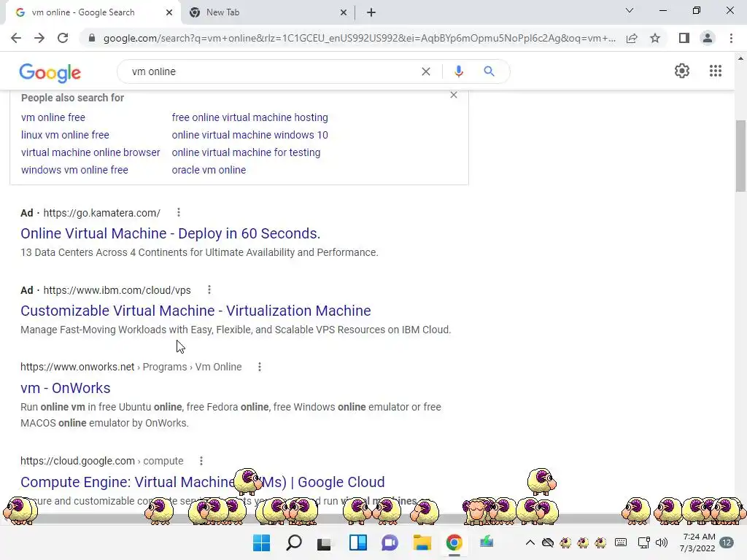The width and height of the screenshot is (747, 560).
Task: Open Task View on taskbar
Action: click(325, 542)
